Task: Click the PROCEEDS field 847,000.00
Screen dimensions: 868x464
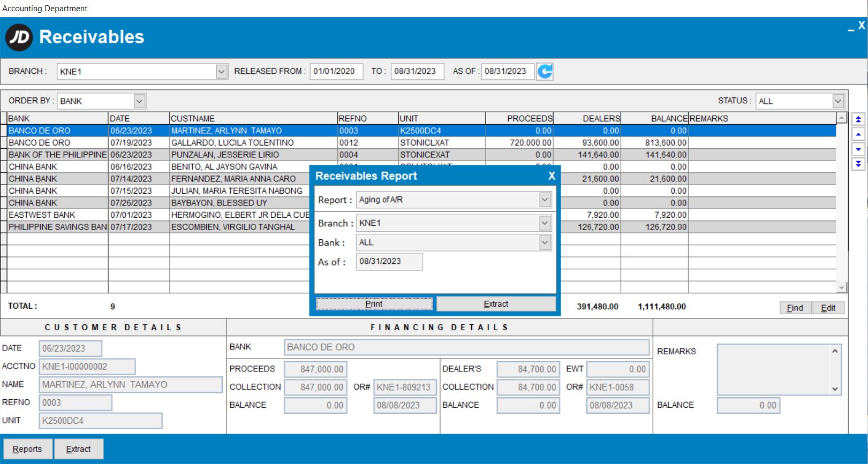Action: pyautogui.click(x=315, y=369)
